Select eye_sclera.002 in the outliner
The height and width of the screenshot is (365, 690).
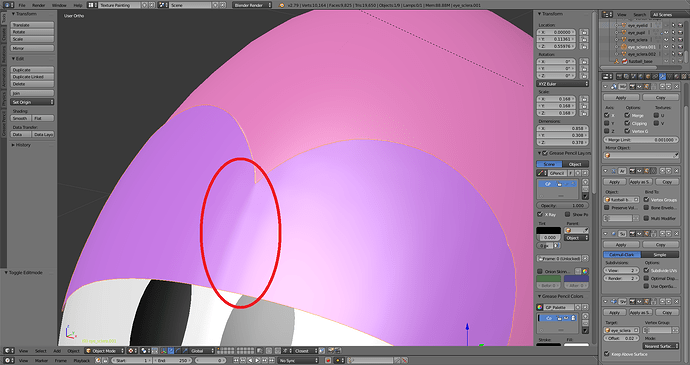(x=642, y=54)
